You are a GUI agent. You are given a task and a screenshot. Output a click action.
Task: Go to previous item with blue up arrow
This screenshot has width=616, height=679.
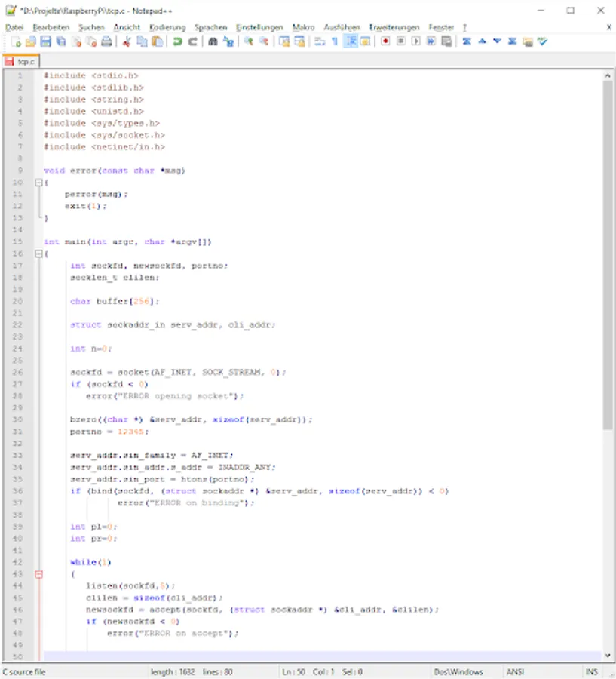coord(482,41)
